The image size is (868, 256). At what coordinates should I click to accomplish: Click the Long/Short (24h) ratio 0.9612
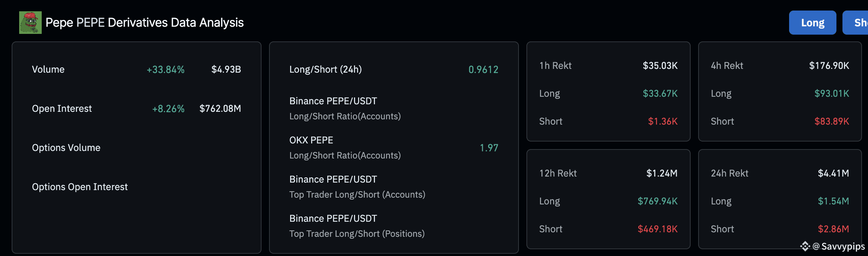tap(483, 69)
